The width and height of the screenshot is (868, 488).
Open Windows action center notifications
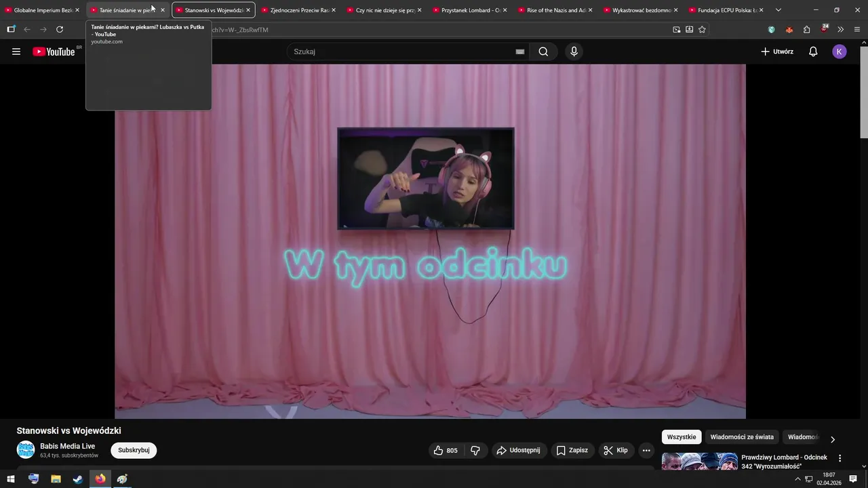pos(853,479)
